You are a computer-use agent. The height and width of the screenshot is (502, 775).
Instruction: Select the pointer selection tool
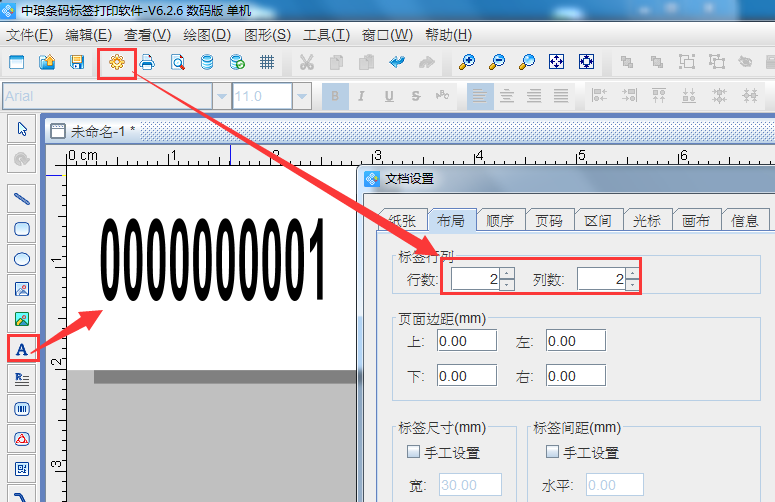click(22, 129)
